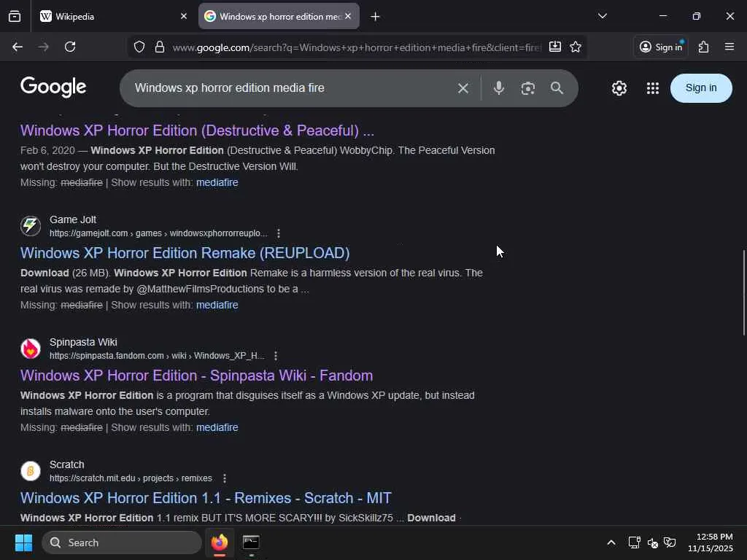Open the Google apps grid
Image resolution: width=747 pixels, height=560 pixels.
point(653,88)
